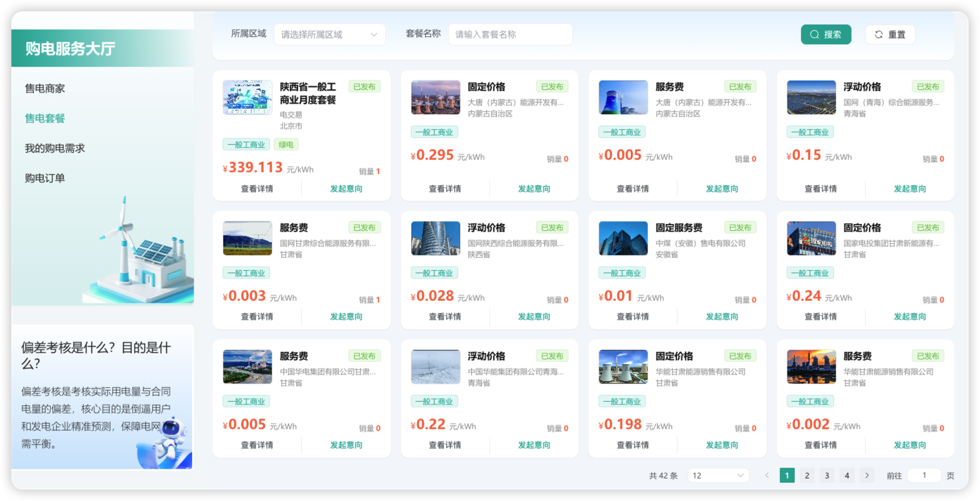Open thumbnail of the 国家电投集团甘肃 card
Image resolution: width=980 pixels, height=501 pixels.
click(x=812, y=238)
